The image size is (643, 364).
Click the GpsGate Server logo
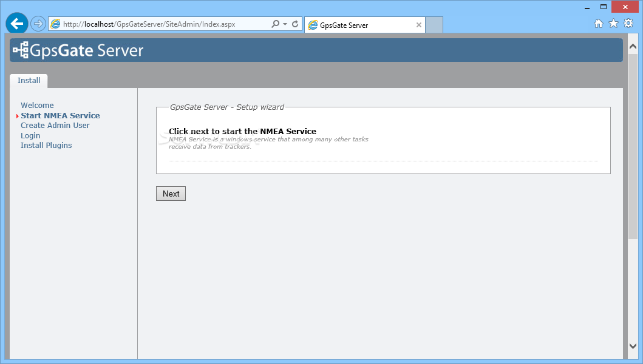(78, 50)
